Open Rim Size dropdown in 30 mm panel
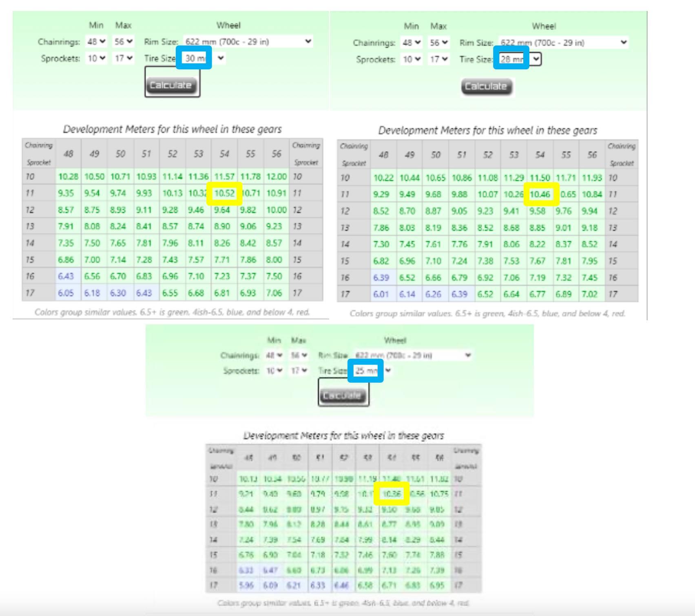695x616 pixels. tap(248, 42)
